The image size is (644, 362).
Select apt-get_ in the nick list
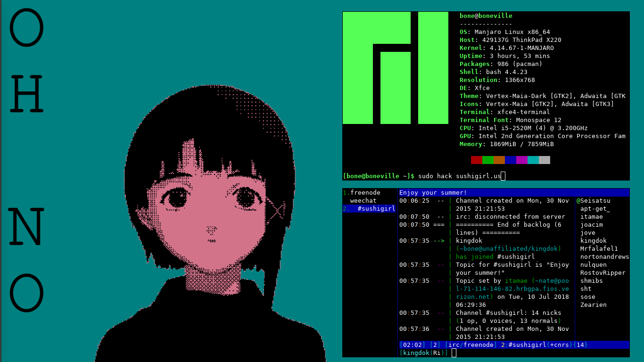(595, 209)
